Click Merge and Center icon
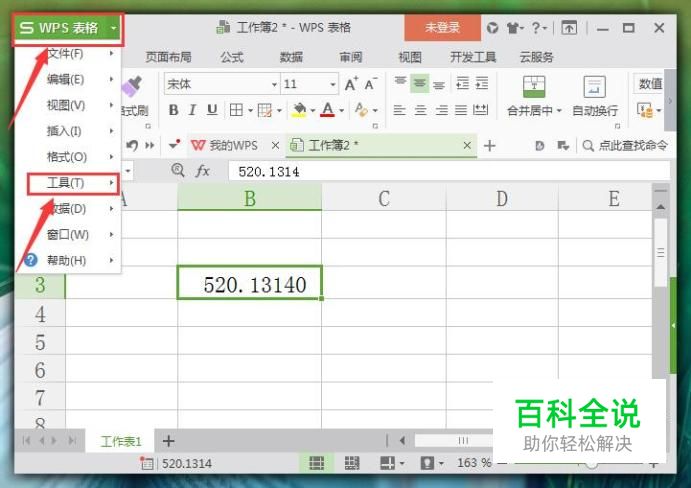691x488 pixels. pyautogui.click(x=534, y=86)
